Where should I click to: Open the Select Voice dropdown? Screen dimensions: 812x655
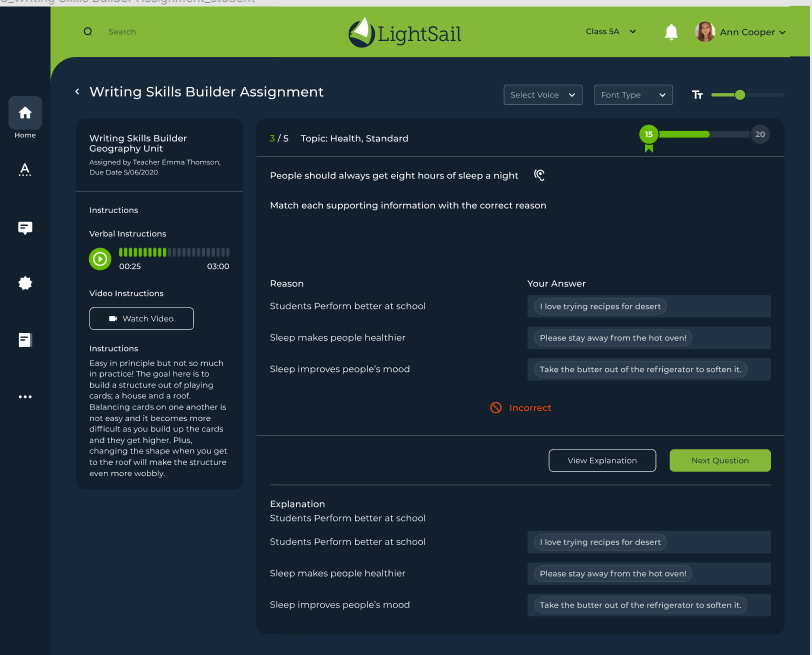[543, 95]
